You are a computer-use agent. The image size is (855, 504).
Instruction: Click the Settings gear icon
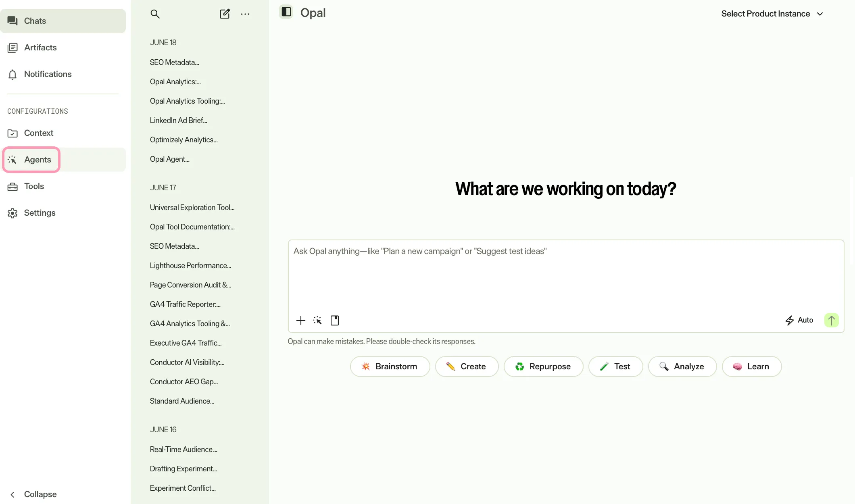(x=13, y=213)
